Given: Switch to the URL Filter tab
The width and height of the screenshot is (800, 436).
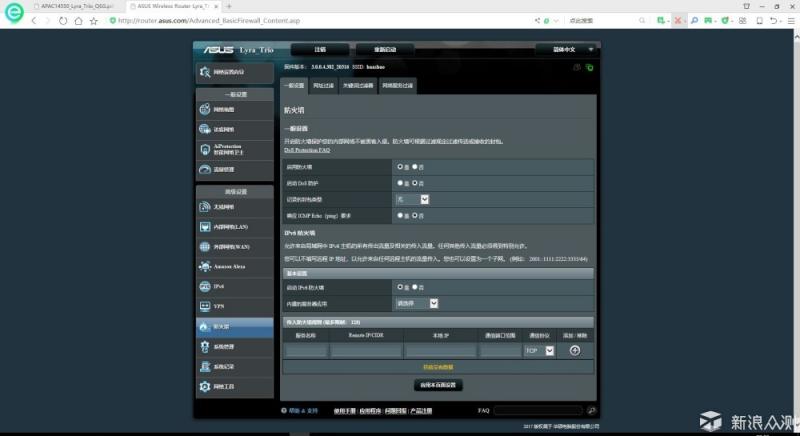Looking at the screenshot, I should point(323,86).
